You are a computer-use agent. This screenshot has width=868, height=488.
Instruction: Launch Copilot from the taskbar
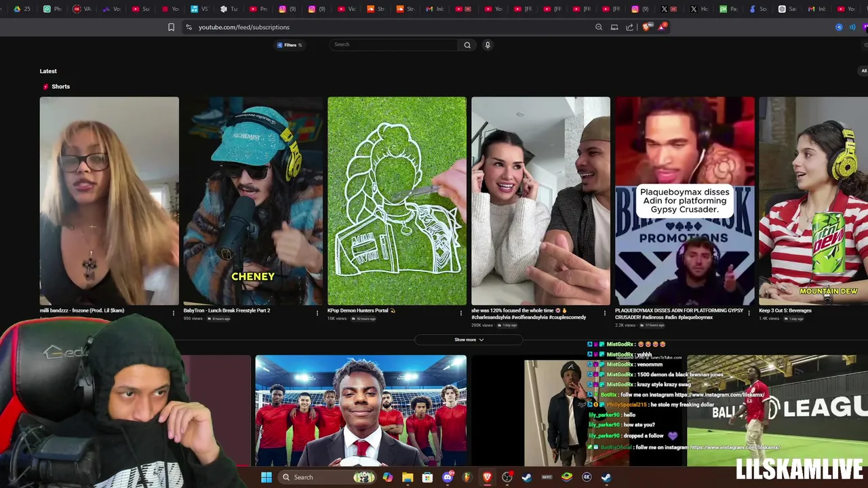click(387, 477)
